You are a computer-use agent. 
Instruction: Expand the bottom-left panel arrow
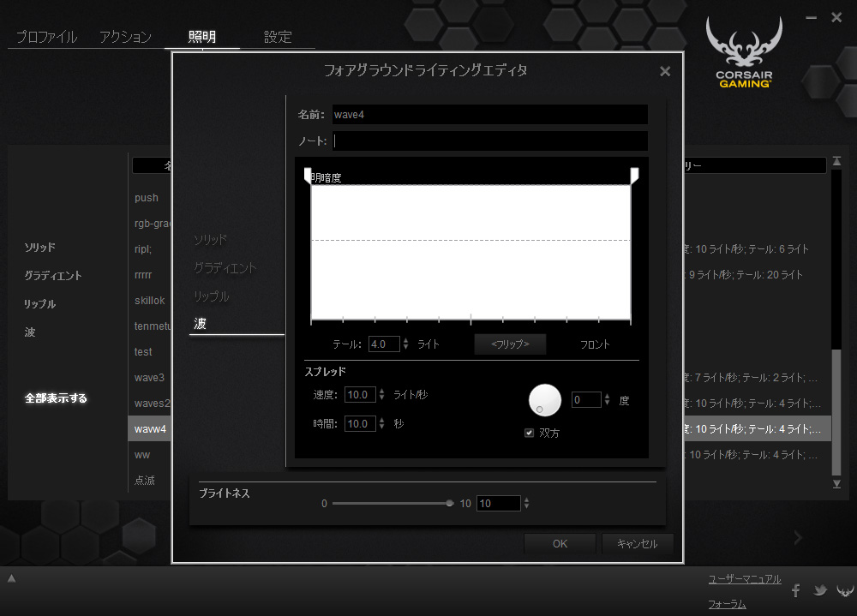(x=12, y=578)
